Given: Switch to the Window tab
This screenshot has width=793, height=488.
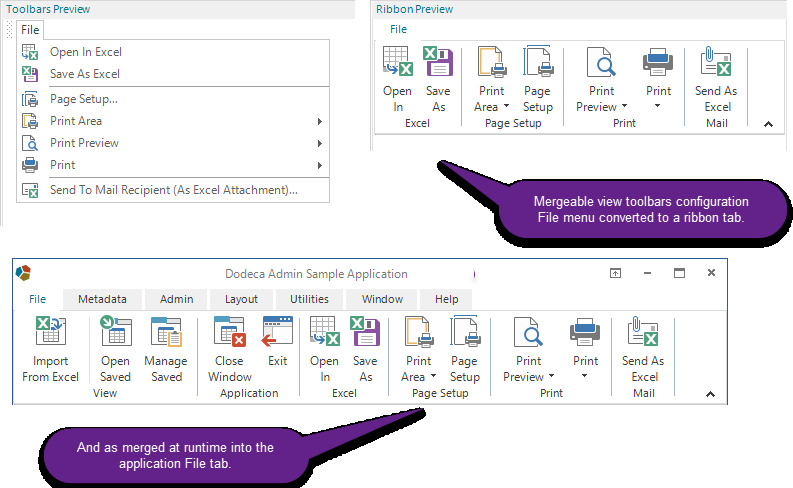Looking at the screenshot, I should tap(382, 299).
